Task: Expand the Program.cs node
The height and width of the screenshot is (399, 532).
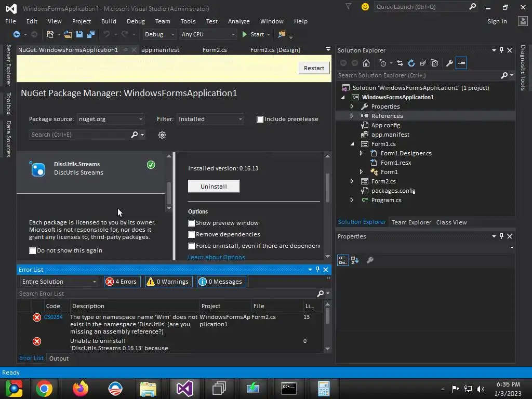Action: tap(352, 200)
